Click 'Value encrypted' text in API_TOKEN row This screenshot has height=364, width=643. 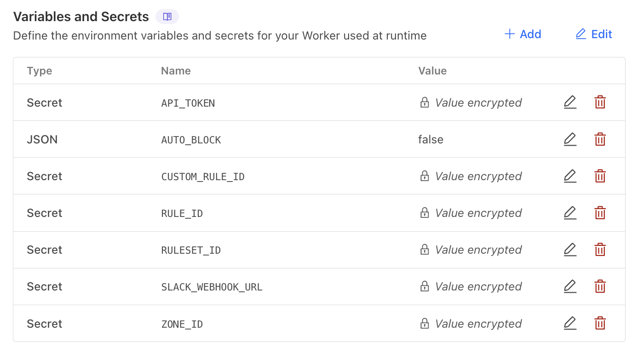pos(478,102)
